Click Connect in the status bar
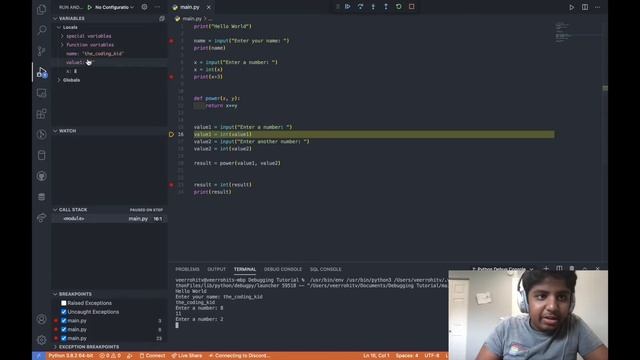The width and height of the screenshot is (640, 360). pos(152,356)
